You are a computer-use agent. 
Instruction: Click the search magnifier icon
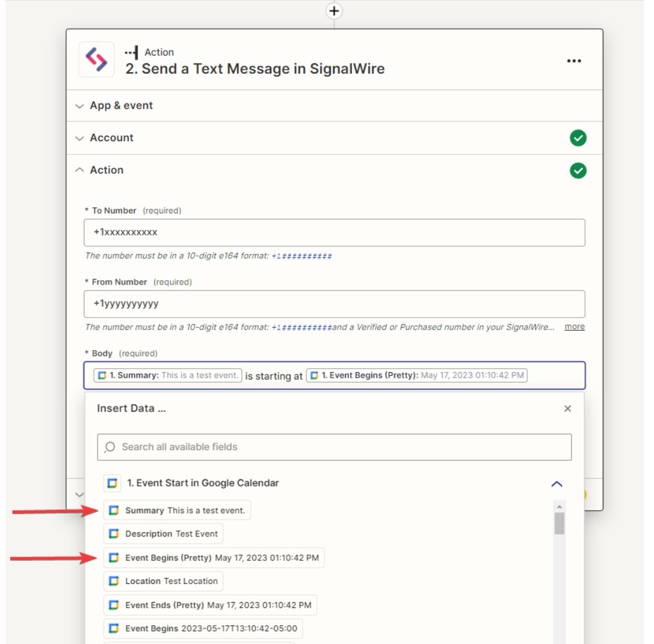(x=110, y=447)
